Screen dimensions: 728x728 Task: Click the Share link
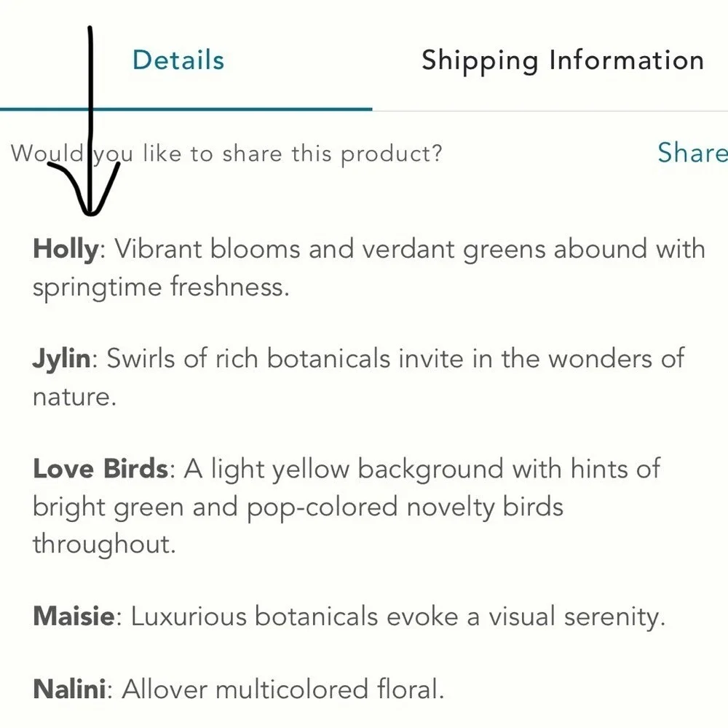coord(693,152)
